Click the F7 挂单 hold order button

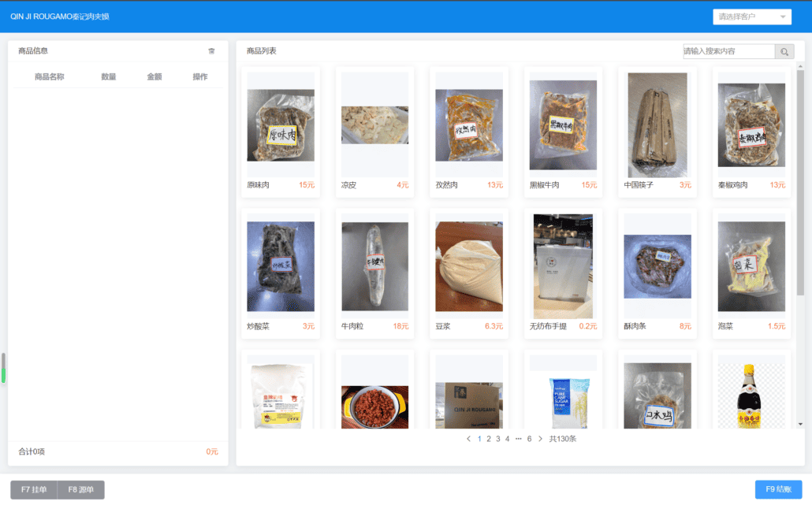click(x=34, y=490)
